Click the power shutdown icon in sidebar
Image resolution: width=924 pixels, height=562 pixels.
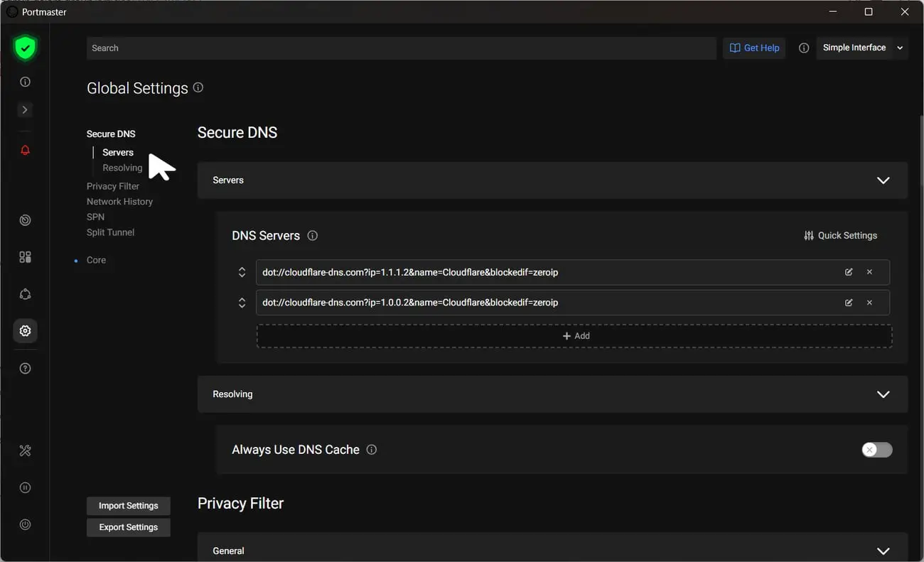(25, 524)
